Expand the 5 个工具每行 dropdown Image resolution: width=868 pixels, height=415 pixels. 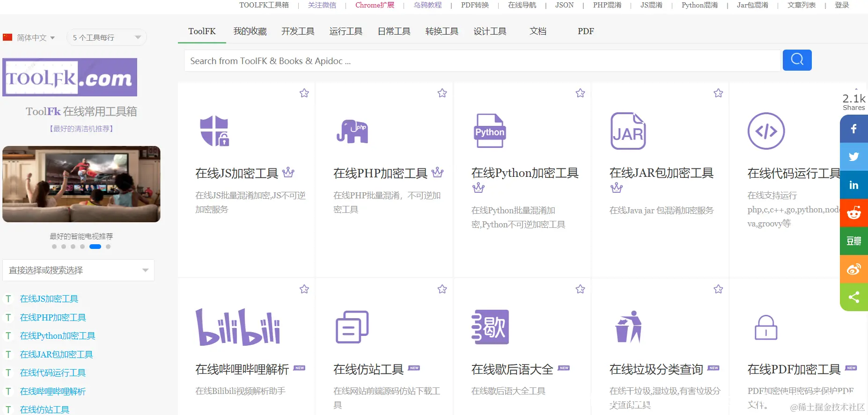107,37
